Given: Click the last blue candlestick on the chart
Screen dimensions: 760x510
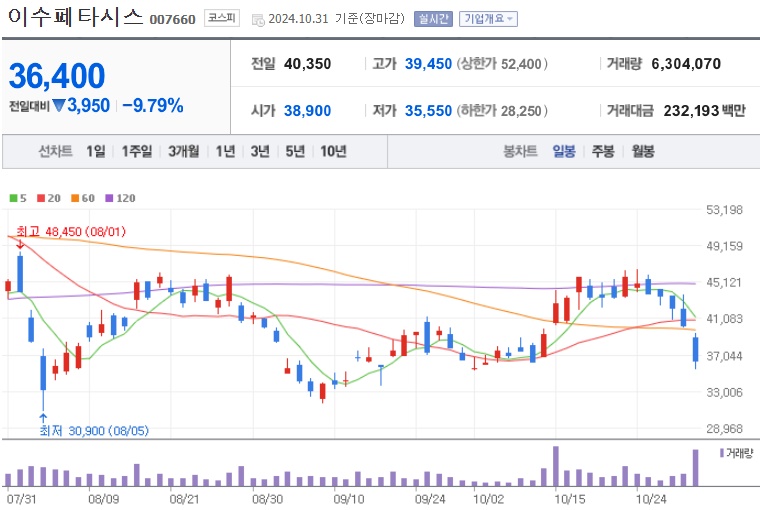Looking at the screenshot, I should 696,350.
